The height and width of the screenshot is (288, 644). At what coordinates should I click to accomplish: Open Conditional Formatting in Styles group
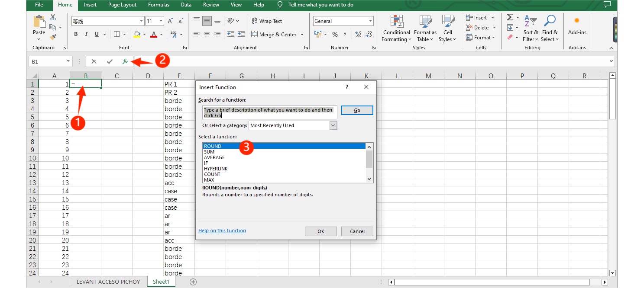[396, 29]
